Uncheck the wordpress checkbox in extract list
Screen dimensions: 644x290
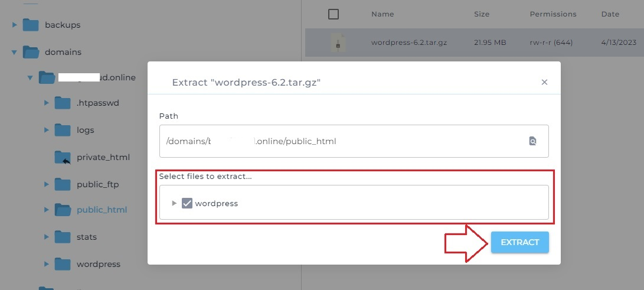[x=187, y=203]
